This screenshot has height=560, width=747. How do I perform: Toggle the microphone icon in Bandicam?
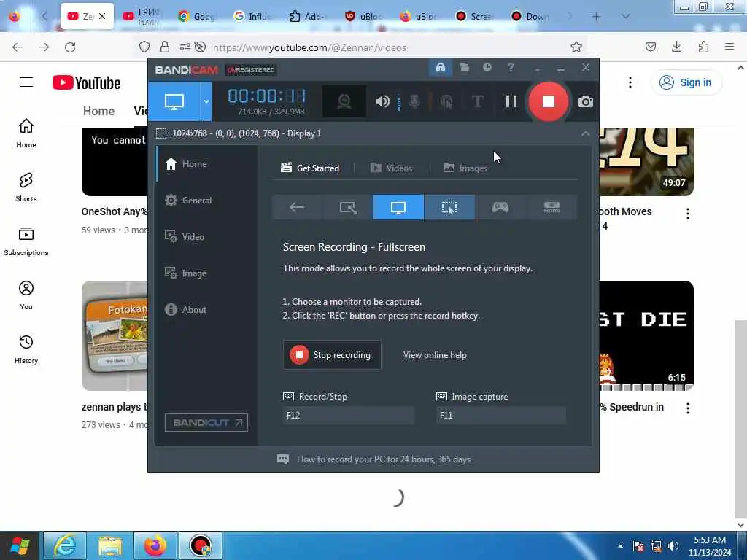tap(414, 101)
